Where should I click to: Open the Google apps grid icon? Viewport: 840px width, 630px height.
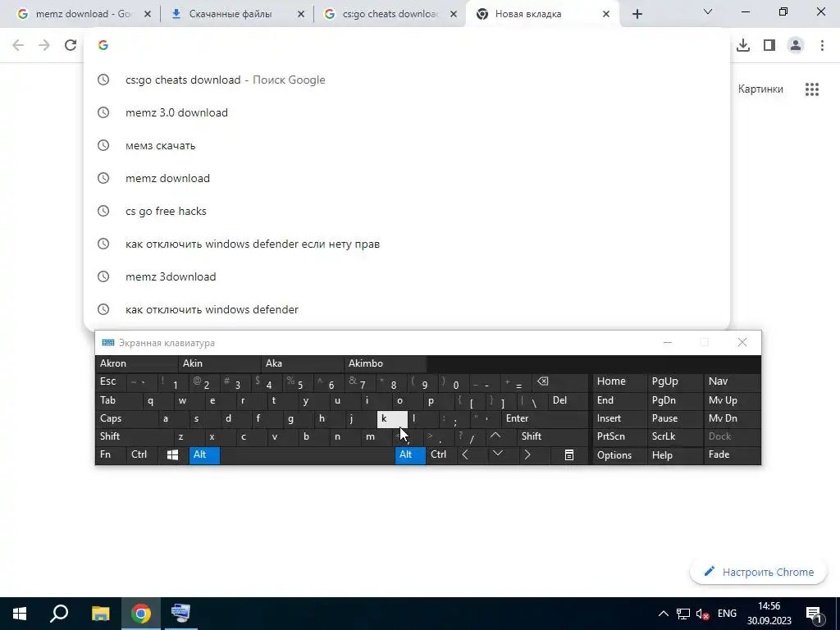coord(811,89)
